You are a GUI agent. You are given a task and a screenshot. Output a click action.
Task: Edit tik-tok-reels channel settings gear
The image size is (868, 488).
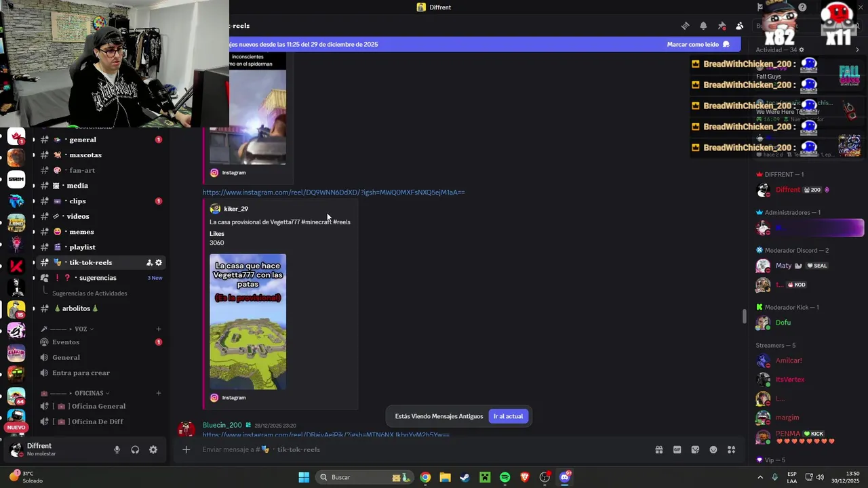coord(159,262)
